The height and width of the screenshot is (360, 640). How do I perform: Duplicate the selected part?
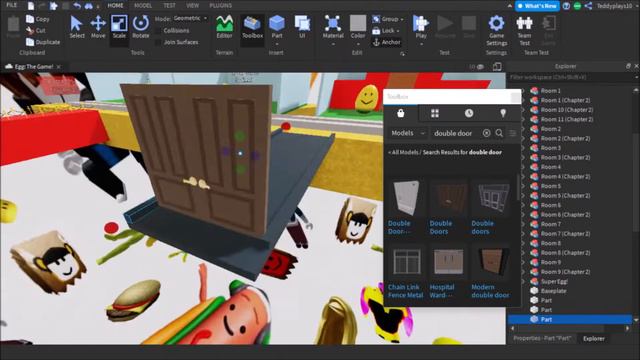pos(43,42)
